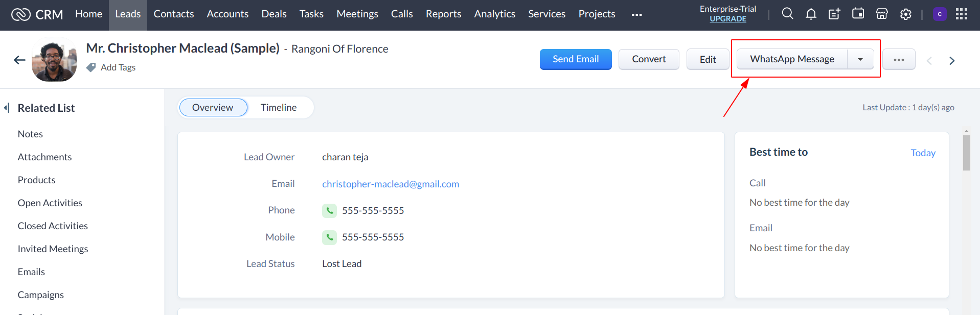Click the lead profile photo
The width and height of the screenshot is (980, 315).
click(x=54, y=60)
